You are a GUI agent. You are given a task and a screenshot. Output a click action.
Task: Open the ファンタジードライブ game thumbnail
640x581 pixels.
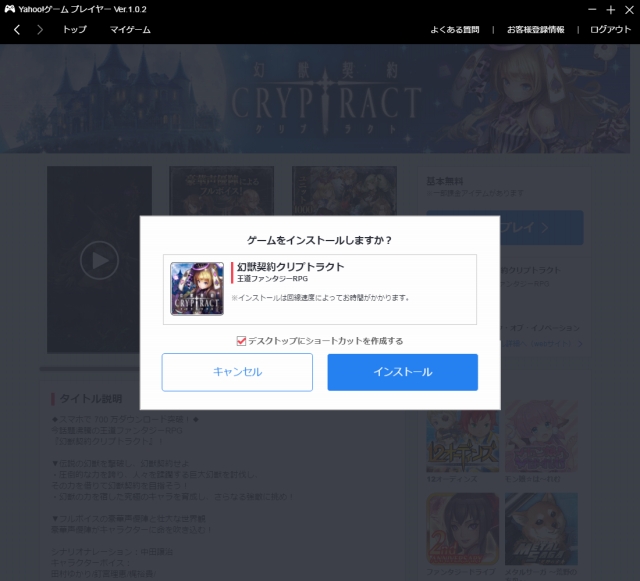coord(462,529)
